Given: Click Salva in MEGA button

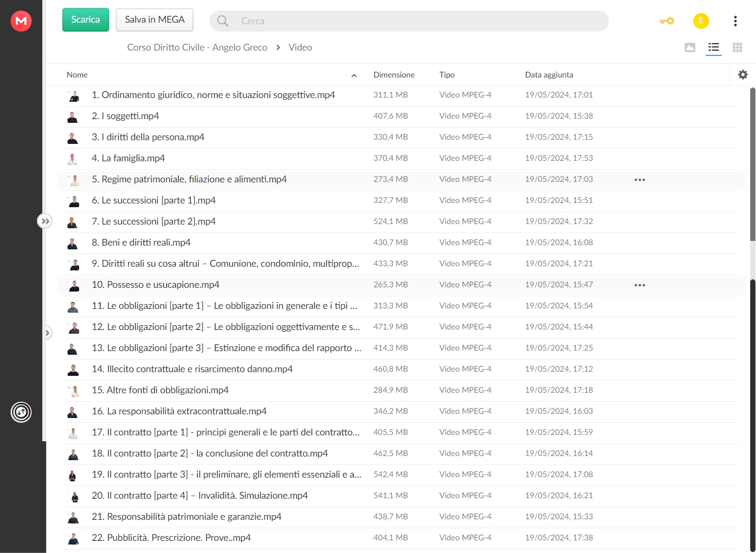Looking at the screenshot, I should tap(155, 20).
